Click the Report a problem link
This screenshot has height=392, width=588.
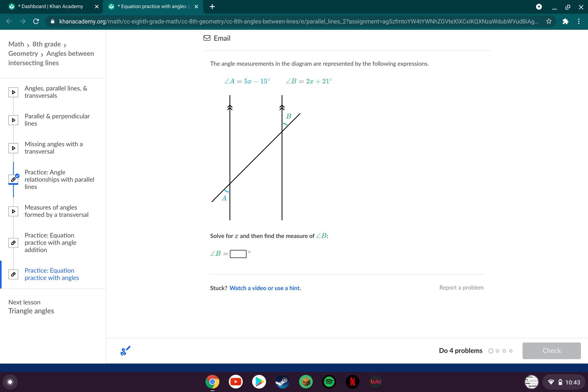tap(461, 287)
